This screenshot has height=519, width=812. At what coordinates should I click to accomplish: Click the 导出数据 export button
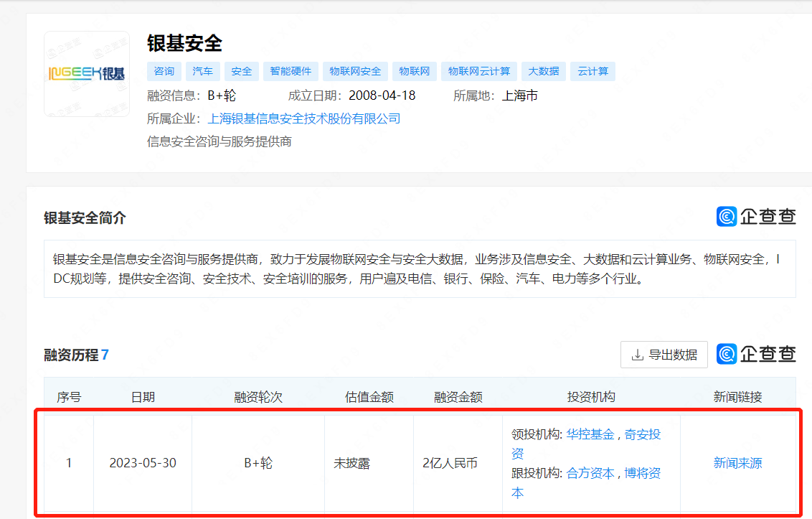click(x=664, y=355)
